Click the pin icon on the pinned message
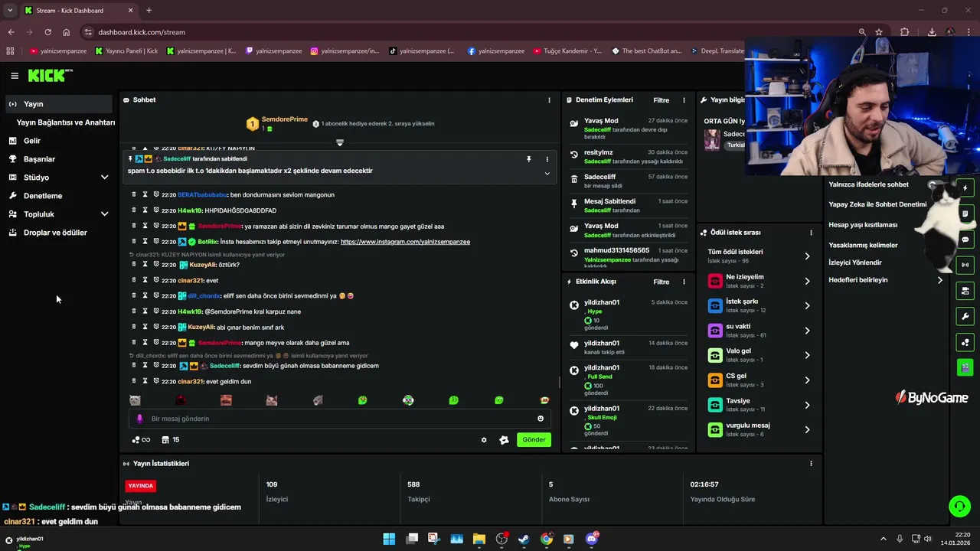The width and height of the screenshot is (980, 551). click(528, 159)
